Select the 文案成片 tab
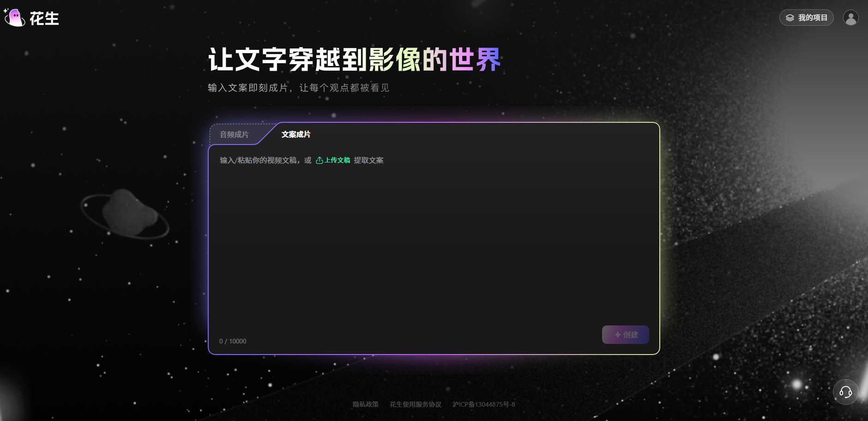 coord(296,134)
